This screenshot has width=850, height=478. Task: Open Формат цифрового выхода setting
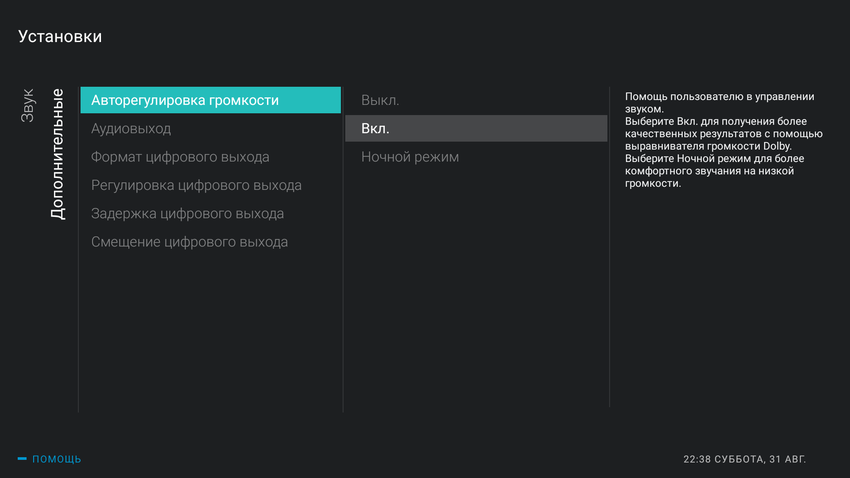click(180, 157)
